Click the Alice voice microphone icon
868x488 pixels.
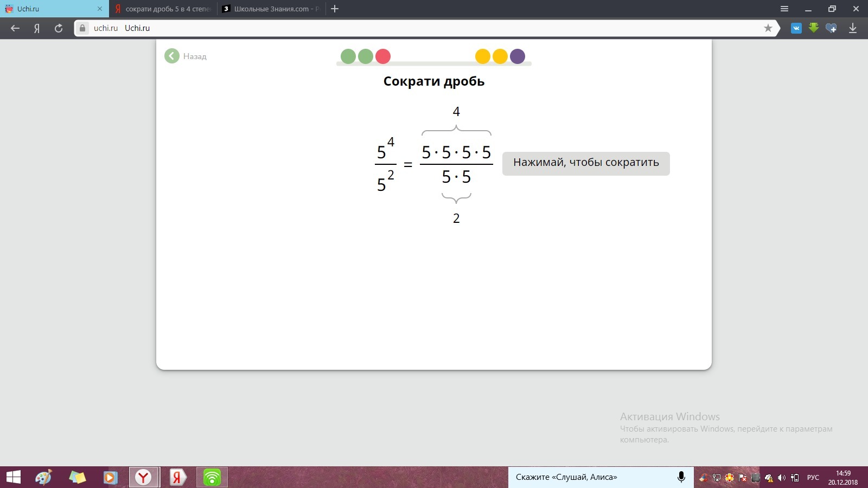click(681, 477)
